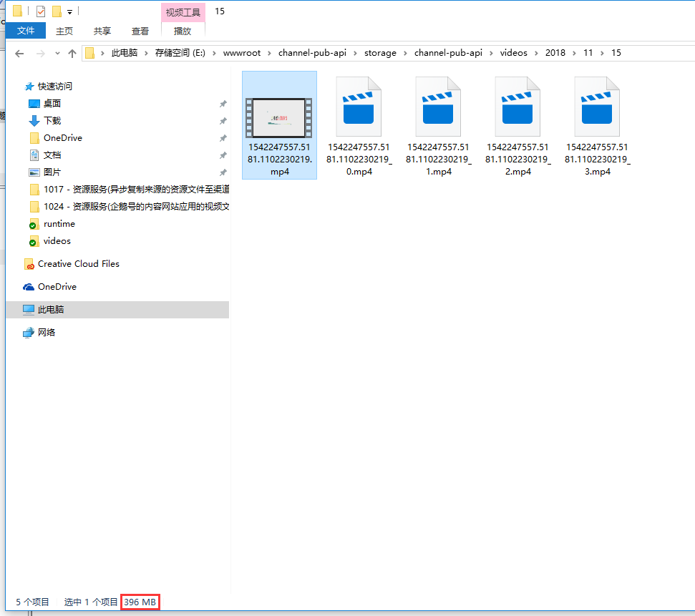Screen dimensions: 695x616
Task: Click the pin icon next to 下载
Action: click(223, 121)
